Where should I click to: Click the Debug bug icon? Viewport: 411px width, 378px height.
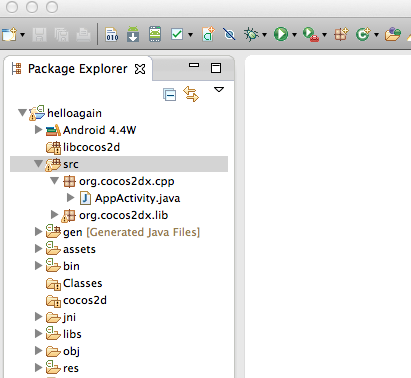click(251, 34)
